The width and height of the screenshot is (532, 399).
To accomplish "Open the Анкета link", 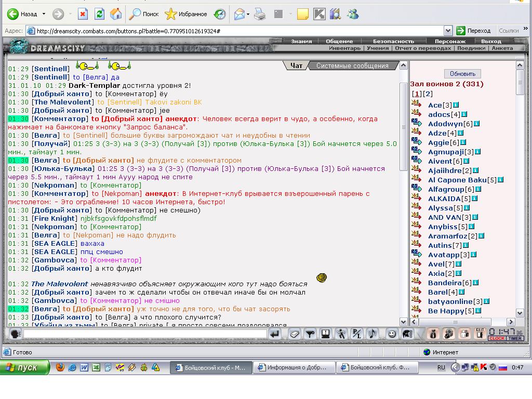I will tap(502, 48).
